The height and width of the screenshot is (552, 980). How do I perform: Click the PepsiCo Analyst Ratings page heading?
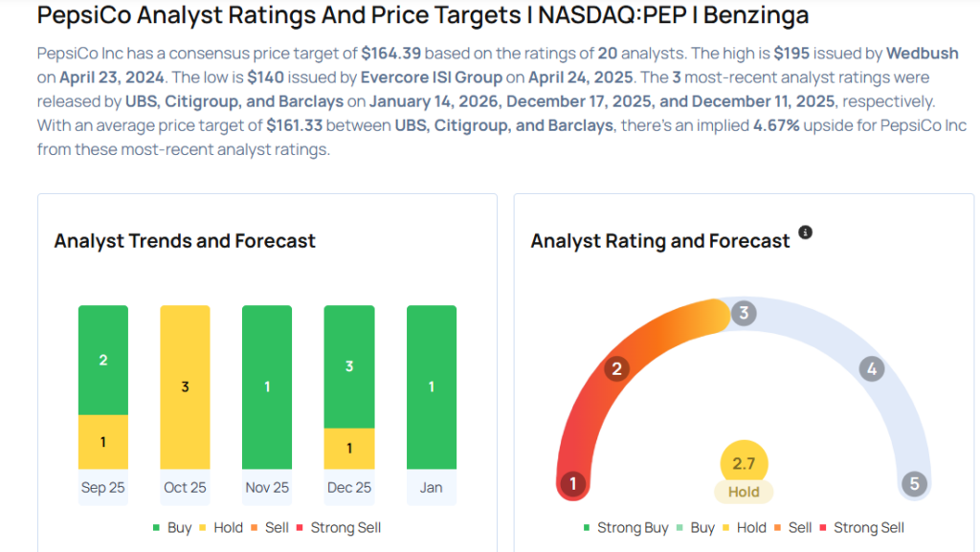click(x=422, y=15)
